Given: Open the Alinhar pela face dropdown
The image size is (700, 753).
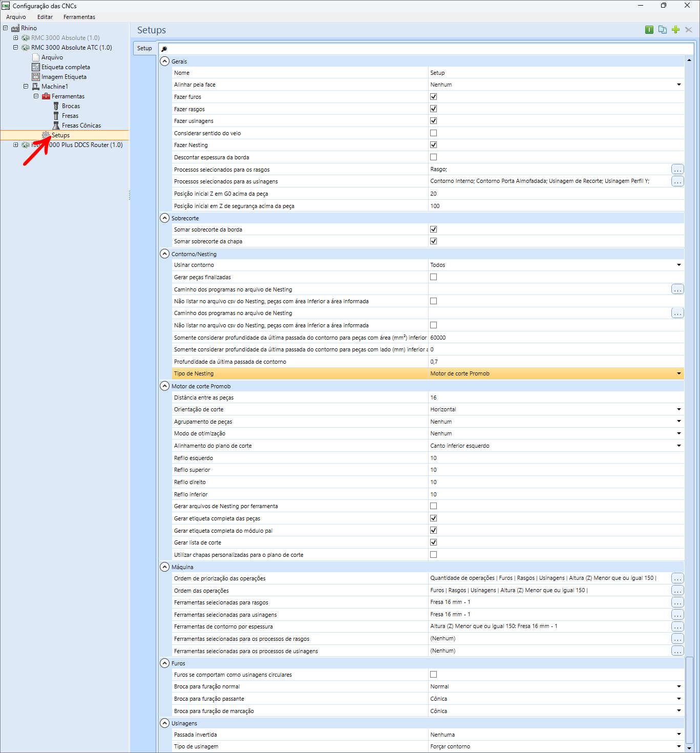Looking at the screenshot, I should (x=679, y=85).
